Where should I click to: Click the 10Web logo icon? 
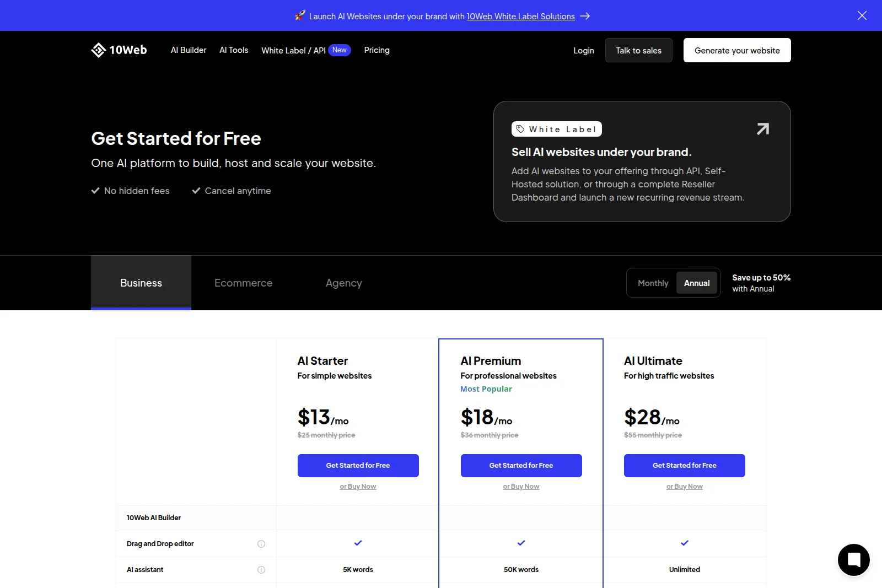click(99, 50)
